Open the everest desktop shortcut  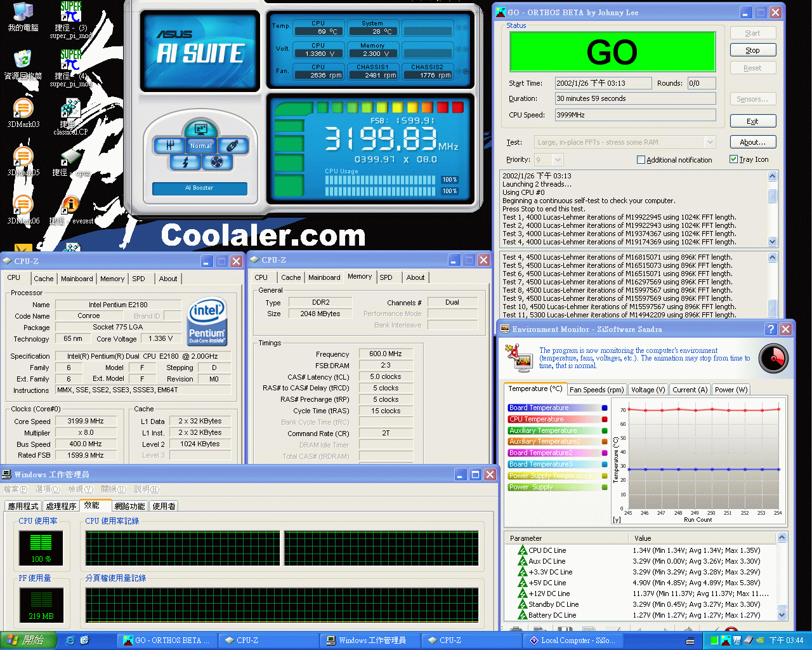coord(71,211)
